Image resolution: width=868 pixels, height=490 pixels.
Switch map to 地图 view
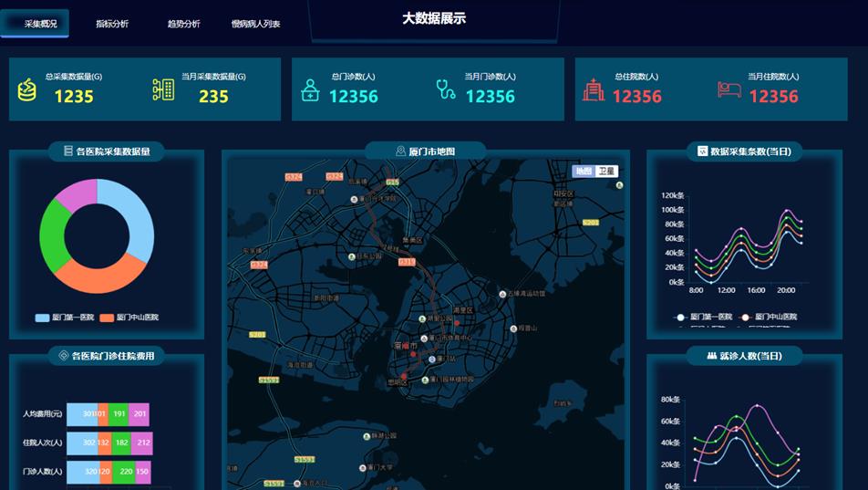pos(584,172)
